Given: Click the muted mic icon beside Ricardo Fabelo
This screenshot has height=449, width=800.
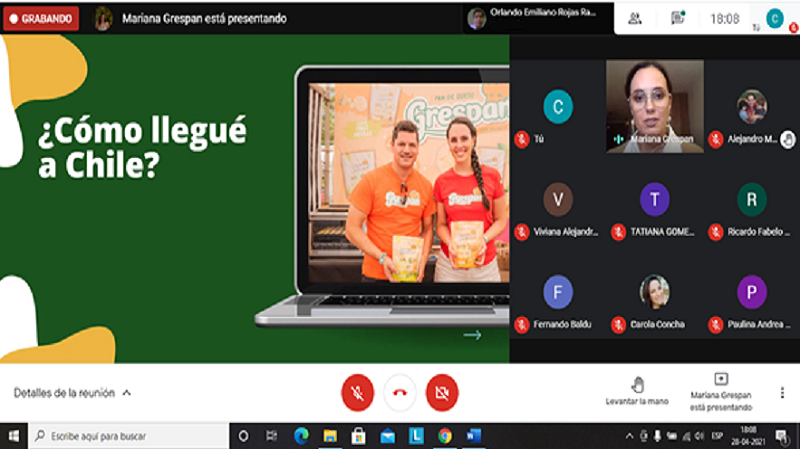Looking at the screenshot, I should (715, 232).
